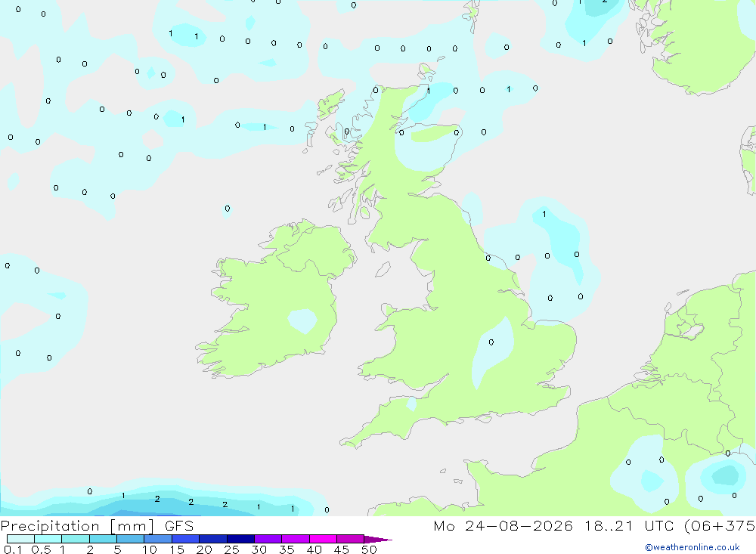Click the legend value '45'
The width and height of the screenshot is (756, 554).
(342, 549)
